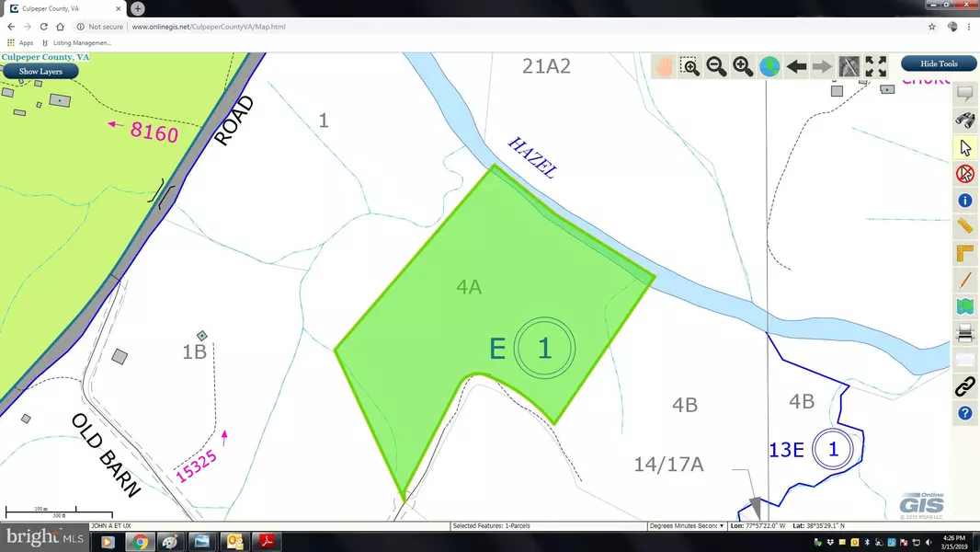980x552 pixels.
Task: Open Chrome from the Windows taskbar
Action: click(139, 541)
